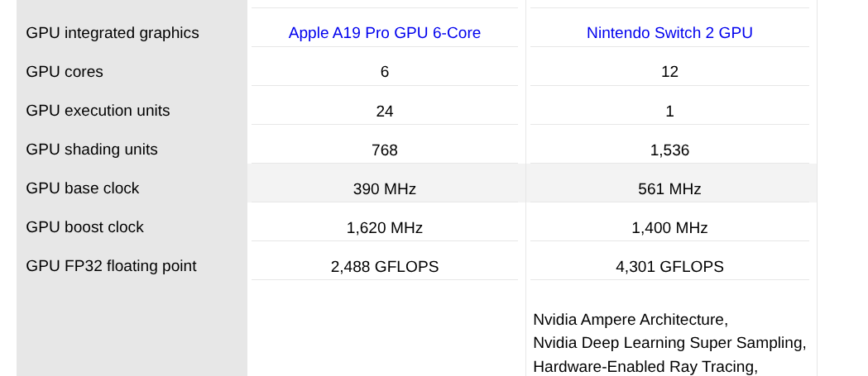The height and width of the screenshot is (376, 868).
Task: Open the Nintendo Switch 2 GPU link
Action: tap(669, 33)
